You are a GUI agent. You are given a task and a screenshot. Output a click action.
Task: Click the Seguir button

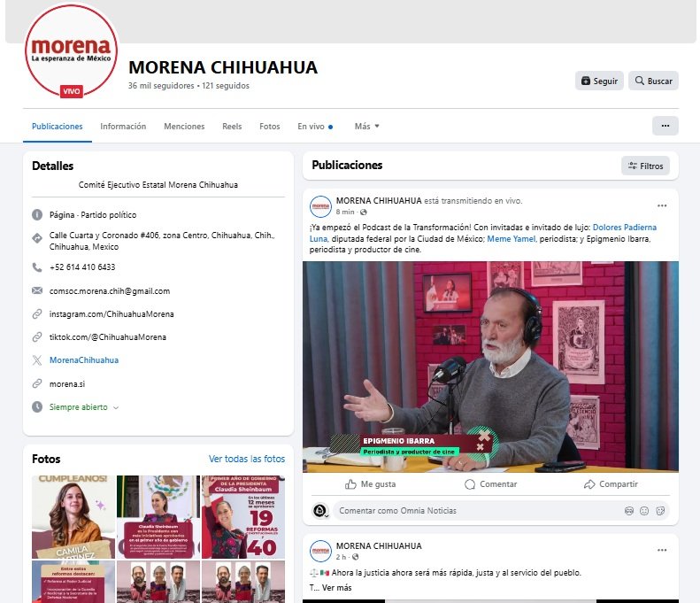pos(599,81)
